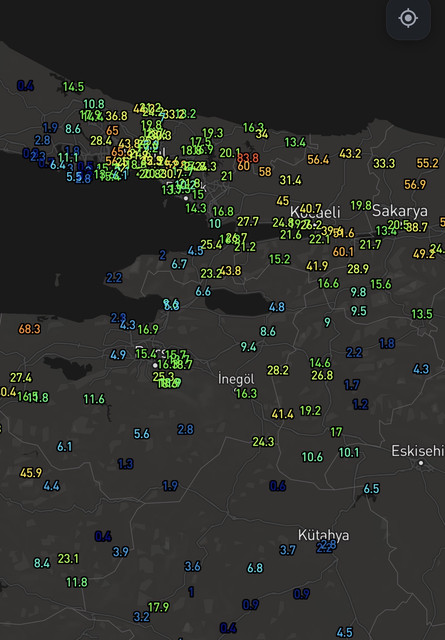Select the red 83.8 reading
The width and height of the screenshot is (445, 640).
247,158
